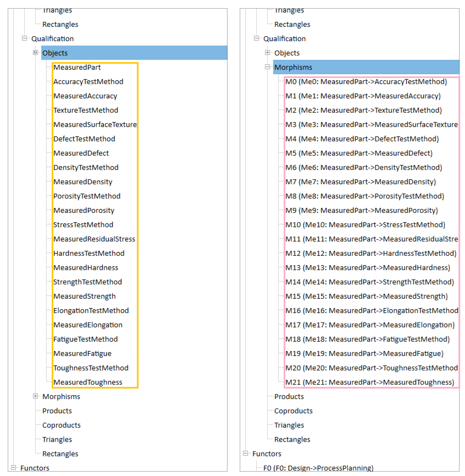Select AccuracyTestMethod in objects list
Viewport: 465px width, 476px height.
pyautogui.click(x=88, y=82)
